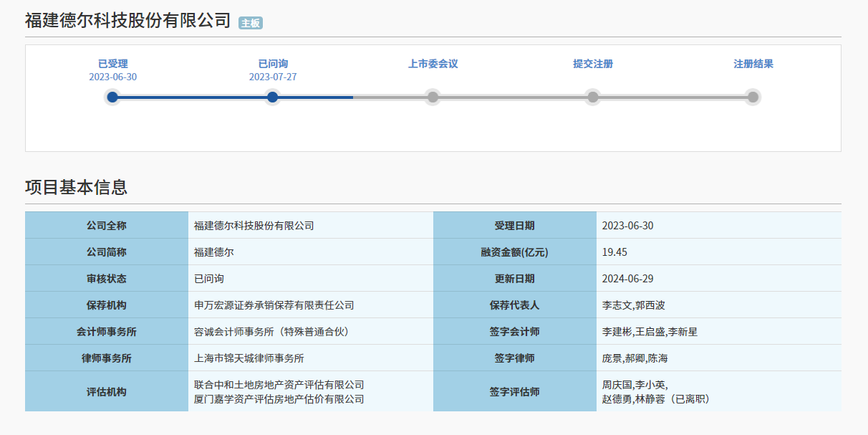Click the 已问询 status value in table

click(209, 279)
